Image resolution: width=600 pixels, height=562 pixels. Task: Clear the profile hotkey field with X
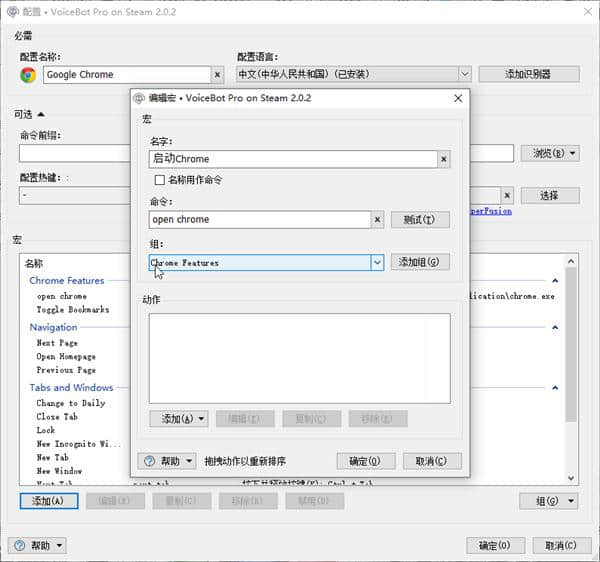pyautogui.click(x=507, y=195)
